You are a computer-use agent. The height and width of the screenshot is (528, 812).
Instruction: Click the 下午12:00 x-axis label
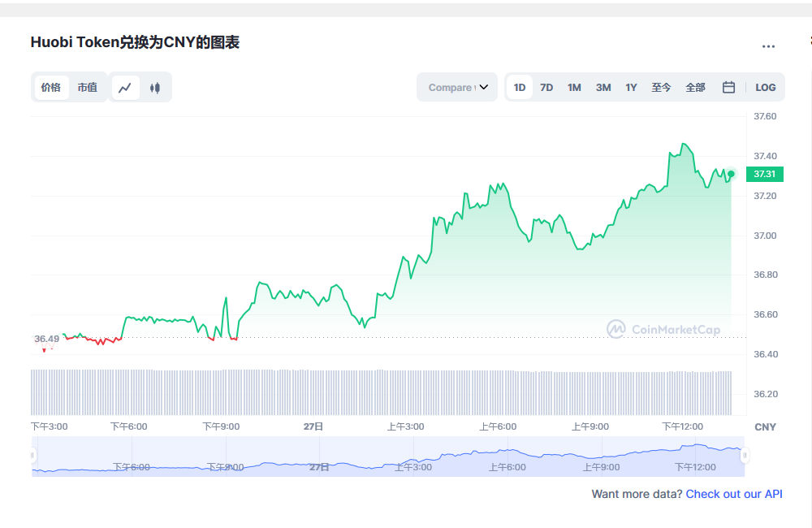[x=683, y=426]
